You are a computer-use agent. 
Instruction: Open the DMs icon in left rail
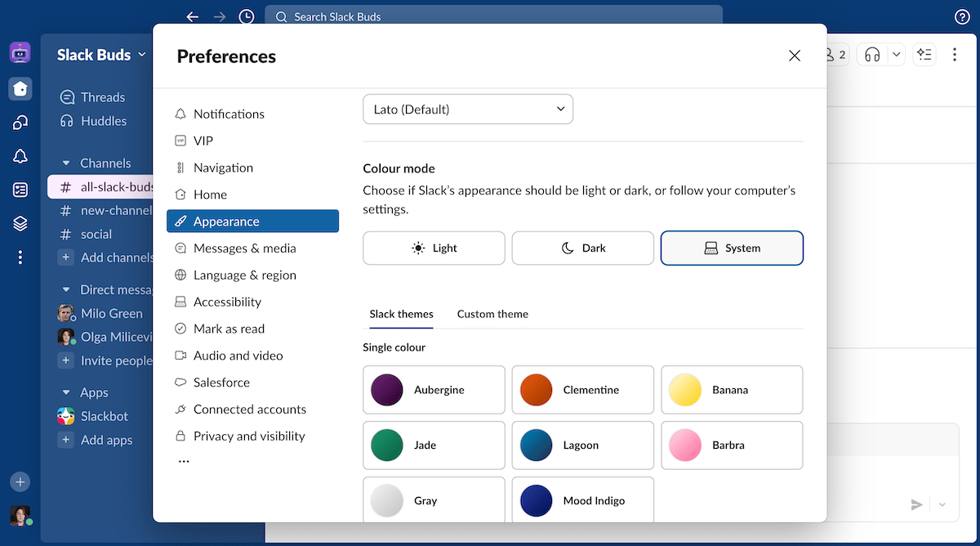click(20, 123)
